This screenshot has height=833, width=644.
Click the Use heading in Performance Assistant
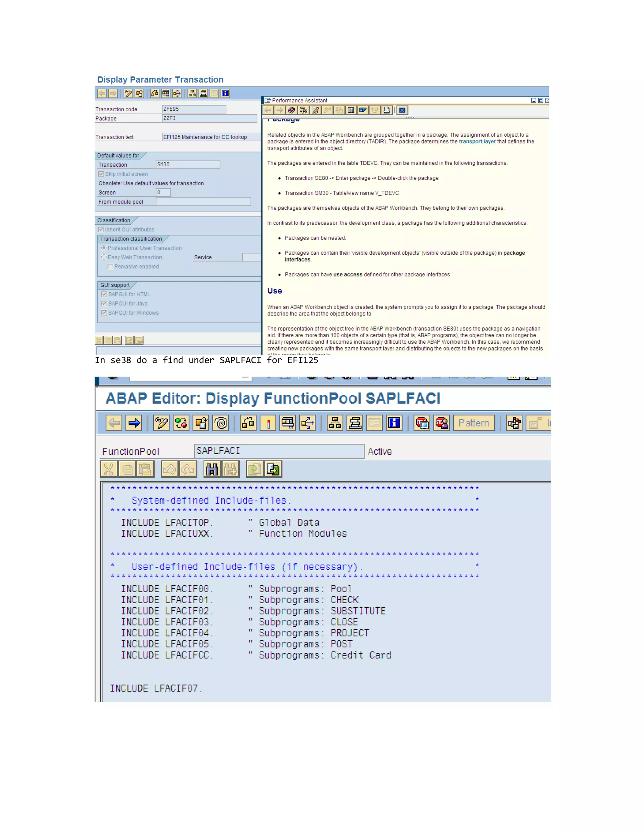tap(275, 291)
